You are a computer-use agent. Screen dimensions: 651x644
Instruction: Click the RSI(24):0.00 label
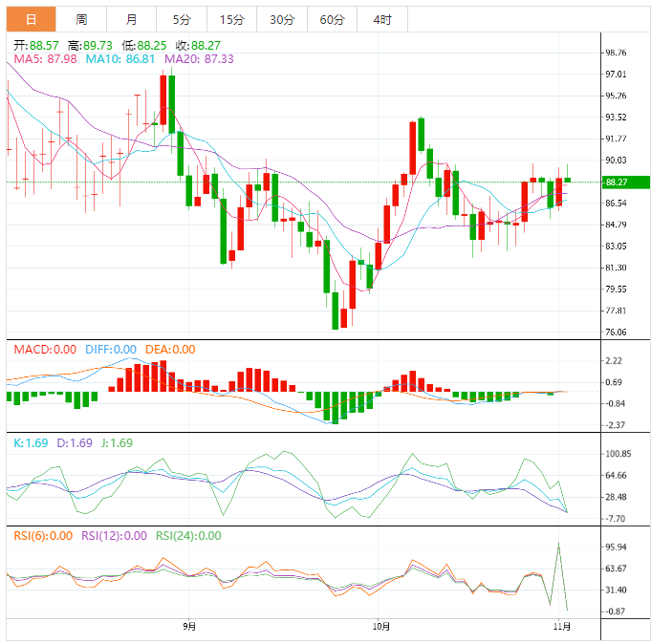click(x=188, y=536)
